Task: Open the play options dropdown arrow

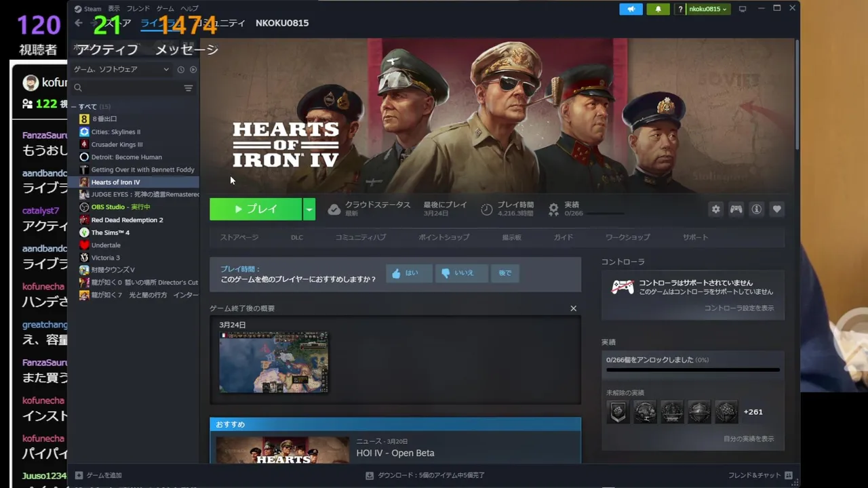Action: [309, 209]
